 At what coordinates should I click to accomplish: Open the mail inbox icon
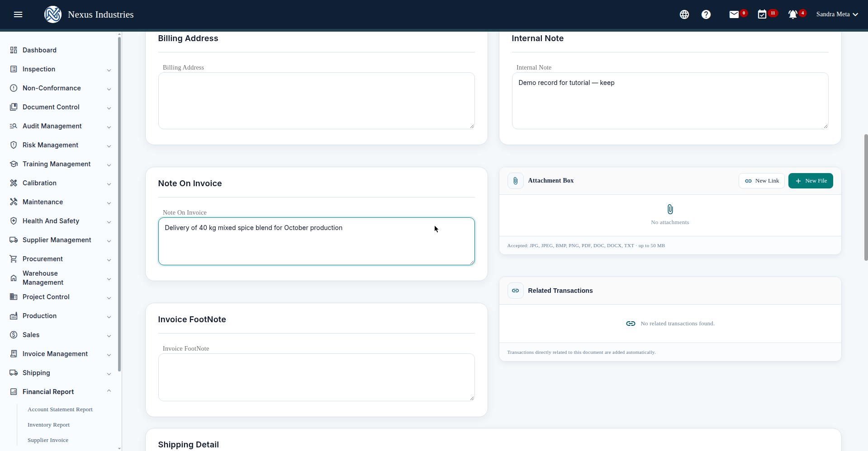[734, 14]
